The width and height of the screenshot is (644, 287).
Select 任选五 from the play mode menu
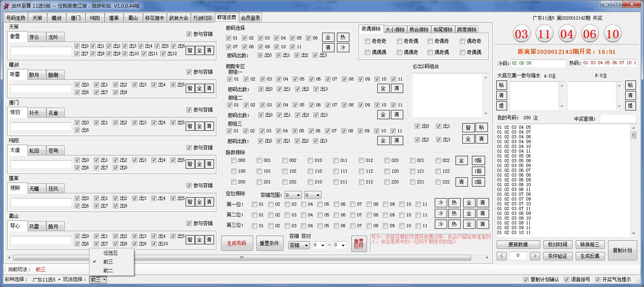tap(111, 253)
